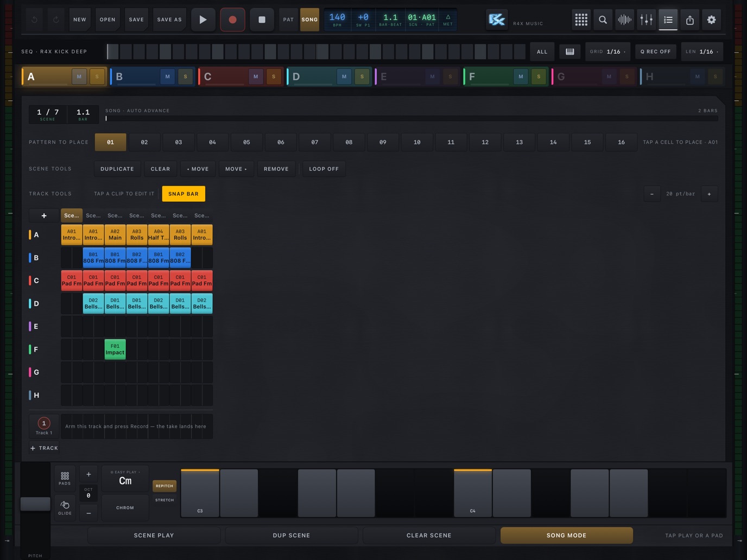
Task: Increase points-per-bar zoom with plus
Action: tap(709, 194)
